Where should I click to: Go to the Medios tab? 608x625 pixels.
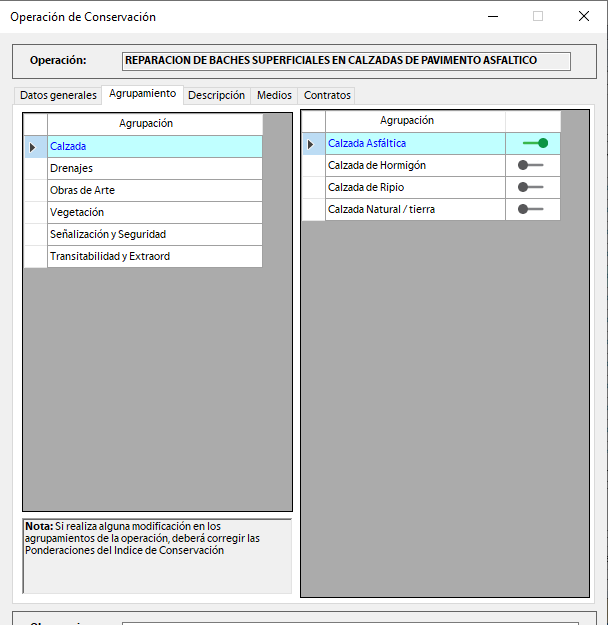click(x=274, y=95)
